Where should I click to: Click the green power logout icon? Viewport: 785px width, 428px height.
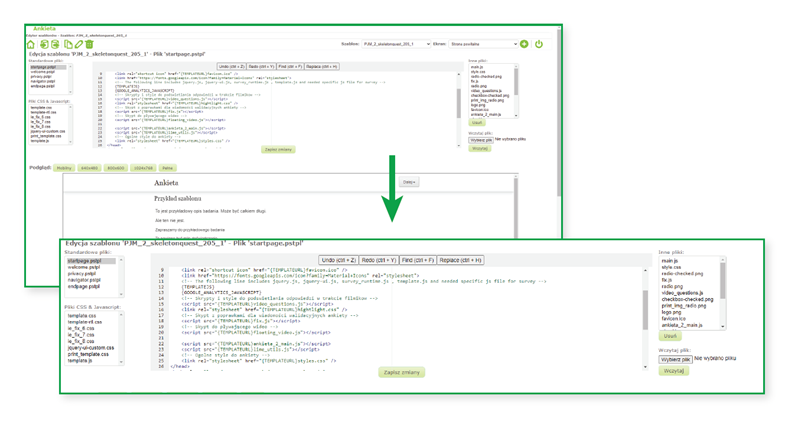(x=539, y=44)
